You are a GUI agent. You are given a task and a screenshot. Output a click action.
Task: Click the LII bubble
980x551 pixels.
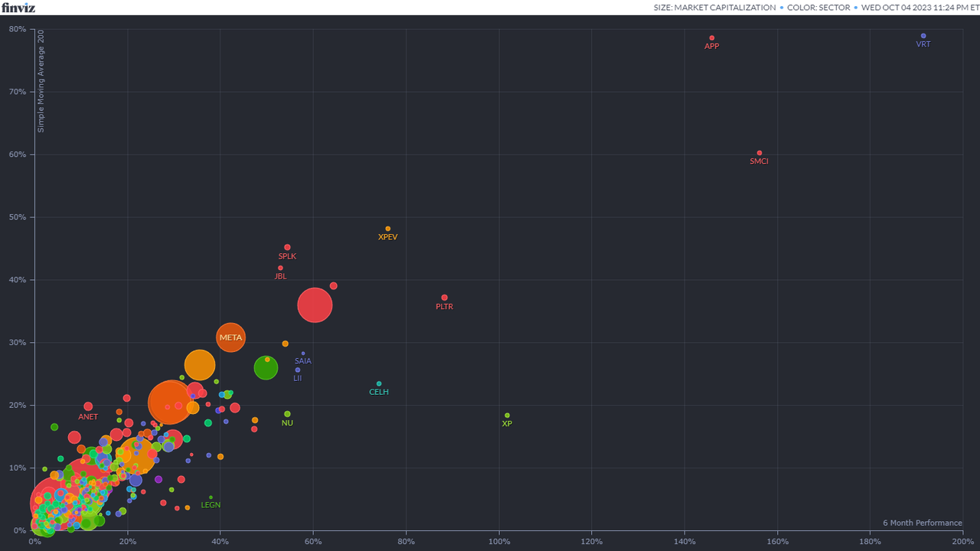[x=297, y=369]
